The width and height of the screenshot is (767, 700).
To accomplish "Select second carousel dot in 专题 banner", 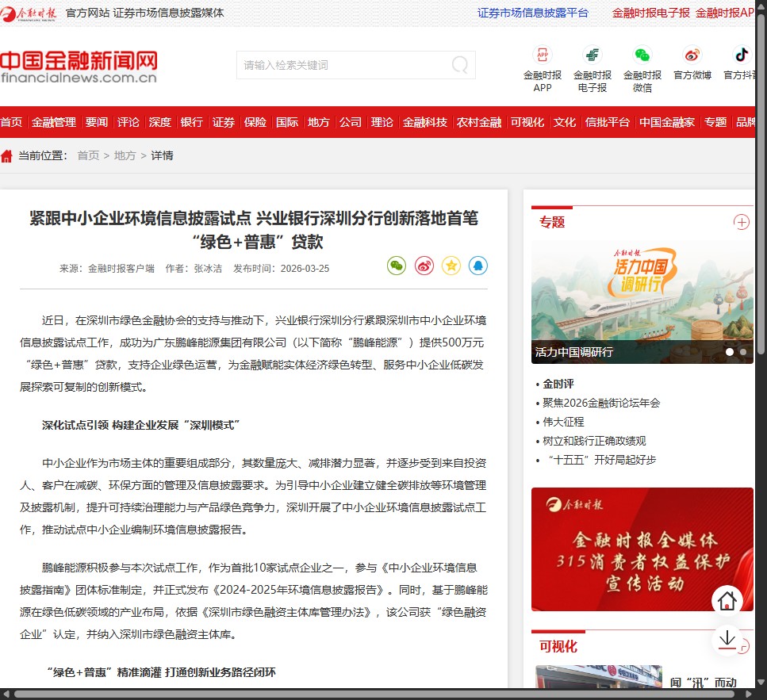I will (x=743, y=352).
